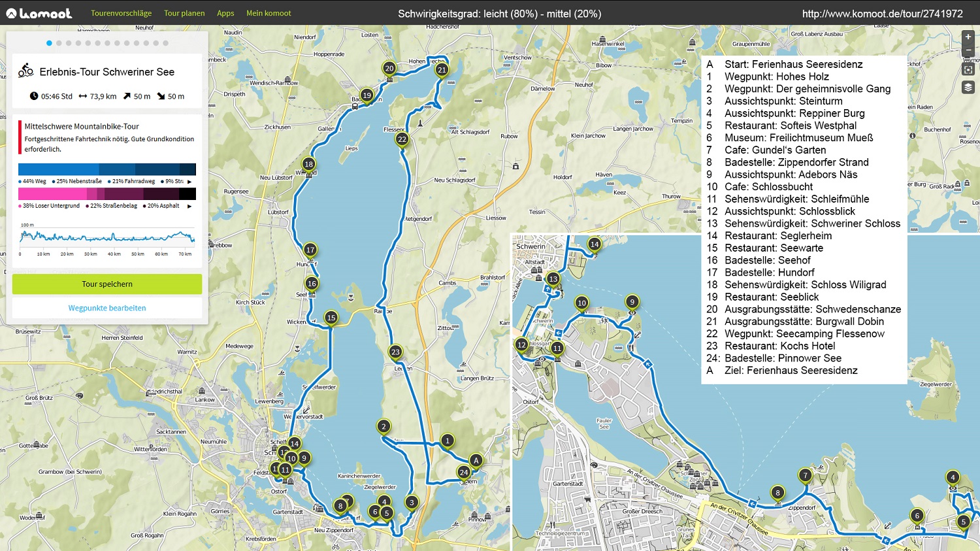Click the mountain bike sport icon

pyautogui.click(x=25, y=71)
